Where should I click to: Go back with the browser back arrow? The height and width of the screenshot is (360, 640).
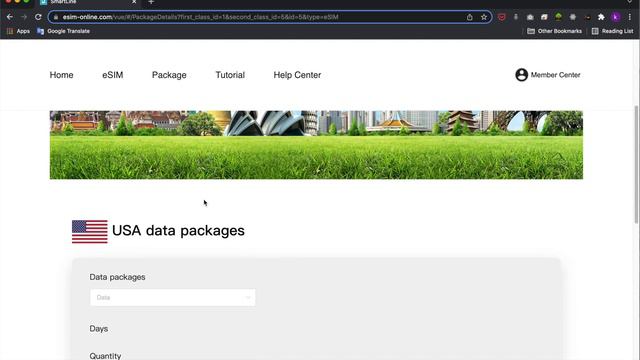pos(10,17)
